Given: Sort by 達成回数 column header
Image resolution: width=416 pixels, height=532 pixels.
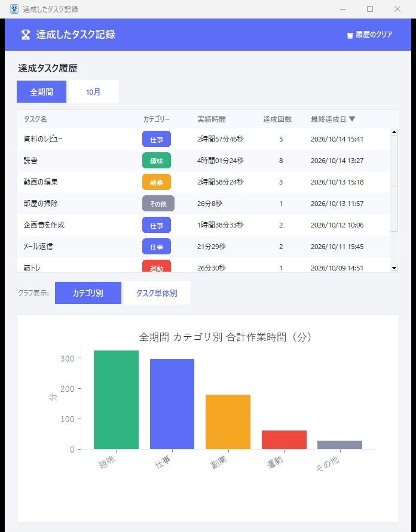Looking at the screenshot, I should [x=277, y=119].
